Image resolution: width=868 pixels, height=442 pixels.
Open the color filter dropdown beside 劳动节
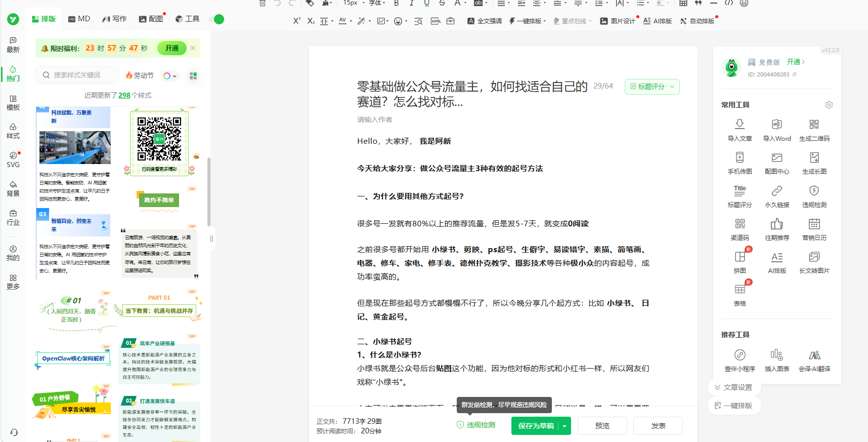tap(169, 75)
